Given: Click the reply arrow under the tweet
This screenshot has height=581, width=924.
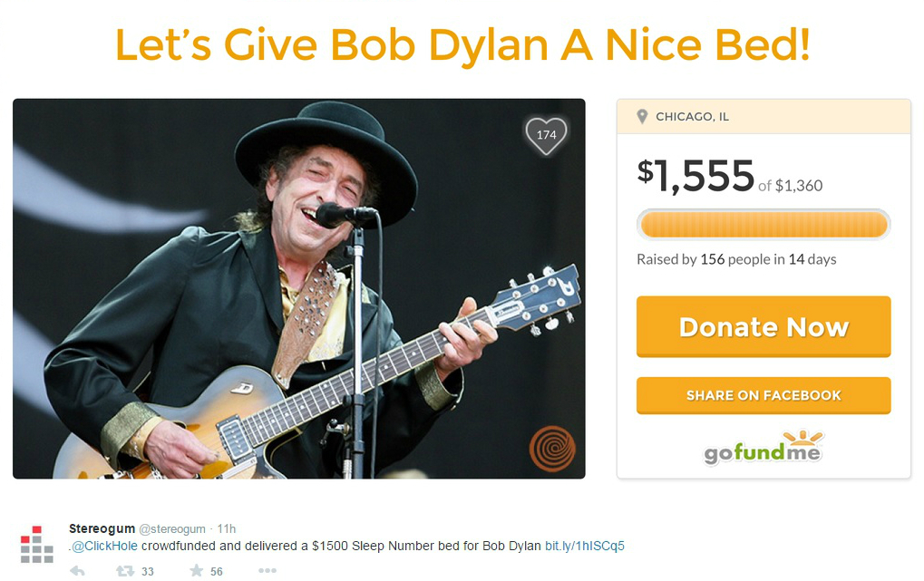Looking at the screenshot, I should (x=77, y=570).
